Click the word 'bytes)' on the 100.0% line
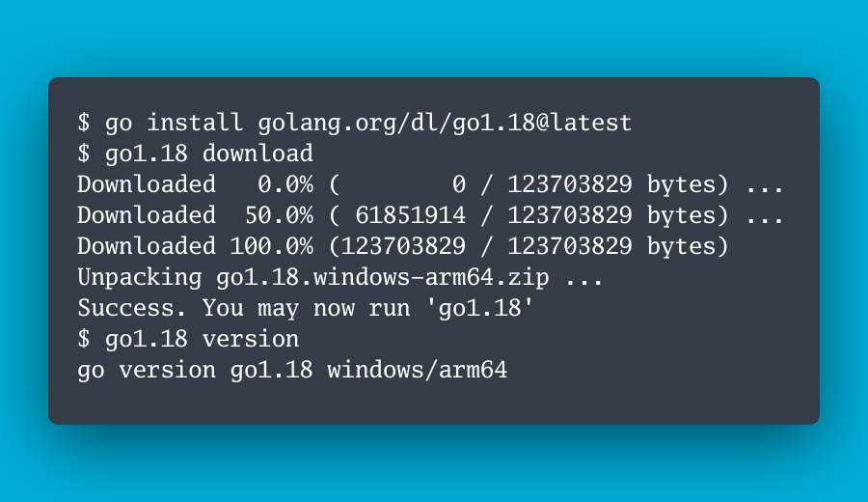Viewport: 868px width, 502px height. pyautogui.click(x=689, y=246)
